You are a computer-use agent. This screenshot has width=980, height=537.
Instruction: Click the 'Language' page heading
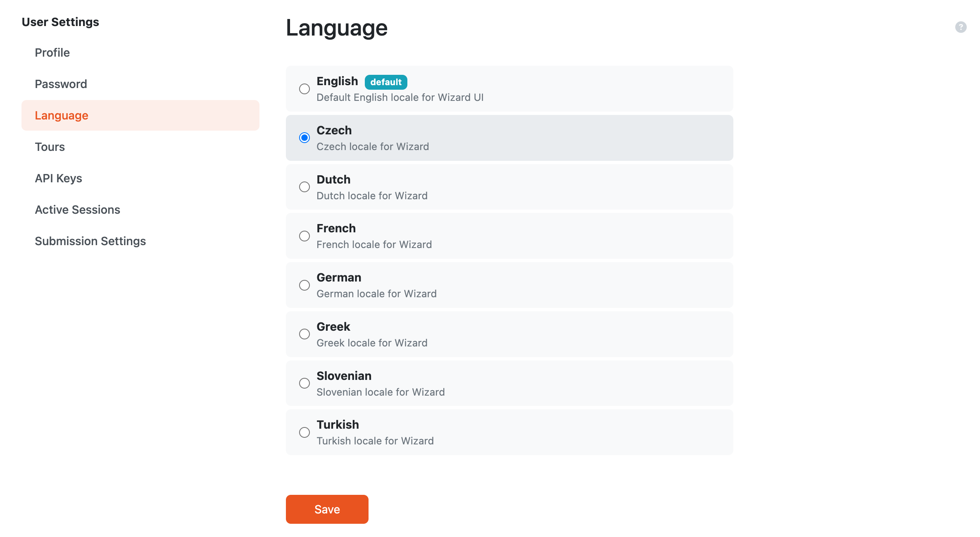(337, 28)
